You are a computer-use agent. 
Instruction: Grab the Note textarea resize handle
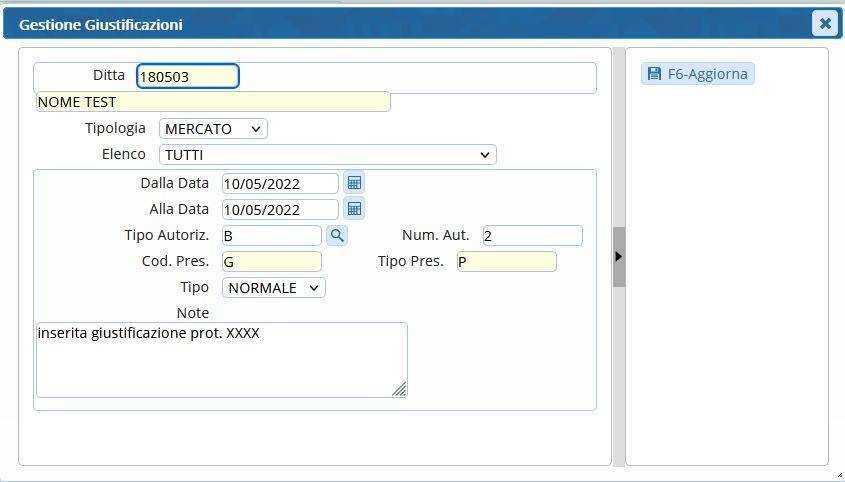[x=400, y=390]
